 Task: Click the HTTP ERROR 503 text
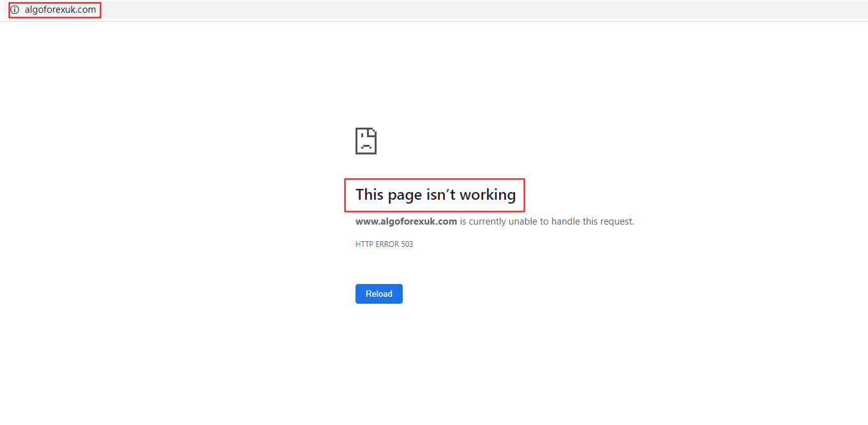pos(384,244)
